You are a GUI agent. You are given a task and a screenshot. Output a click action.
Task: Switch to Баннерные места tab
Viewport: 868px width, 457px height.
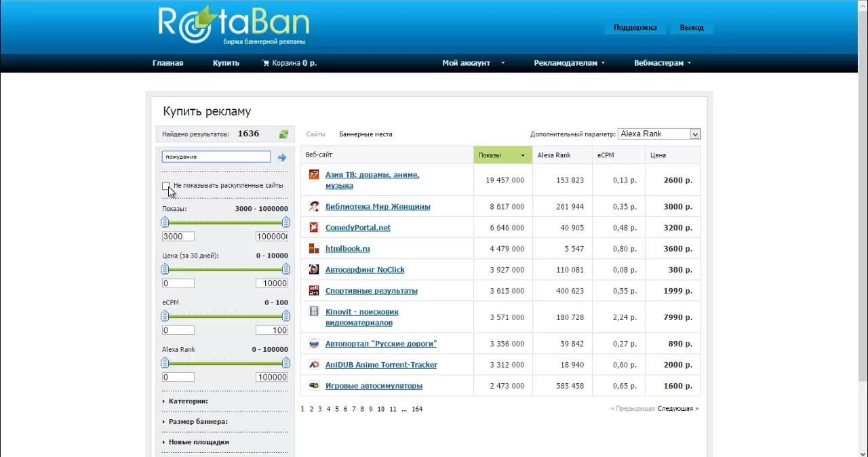[x=366, y=134]
